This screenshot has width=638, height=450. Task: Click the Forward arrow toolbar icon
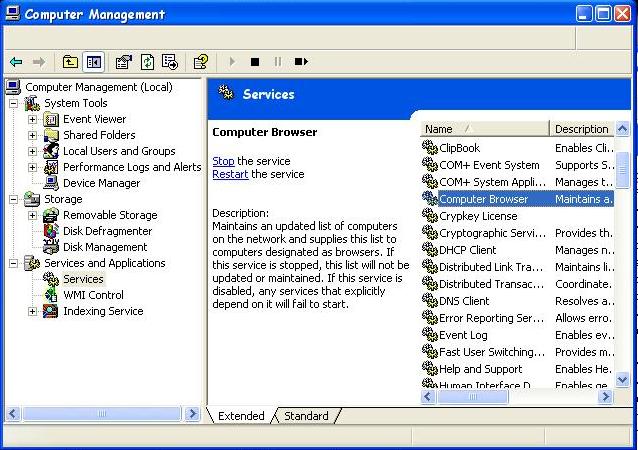(39, 62)
